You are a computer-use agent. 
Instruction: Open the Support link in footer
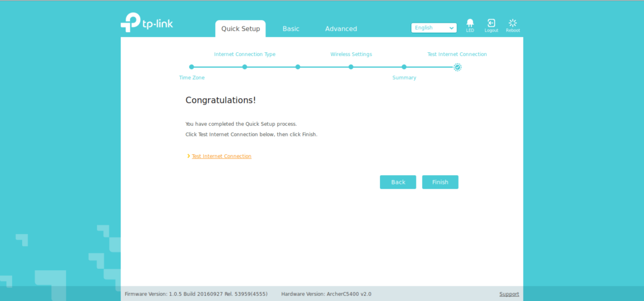pos(509,294)
